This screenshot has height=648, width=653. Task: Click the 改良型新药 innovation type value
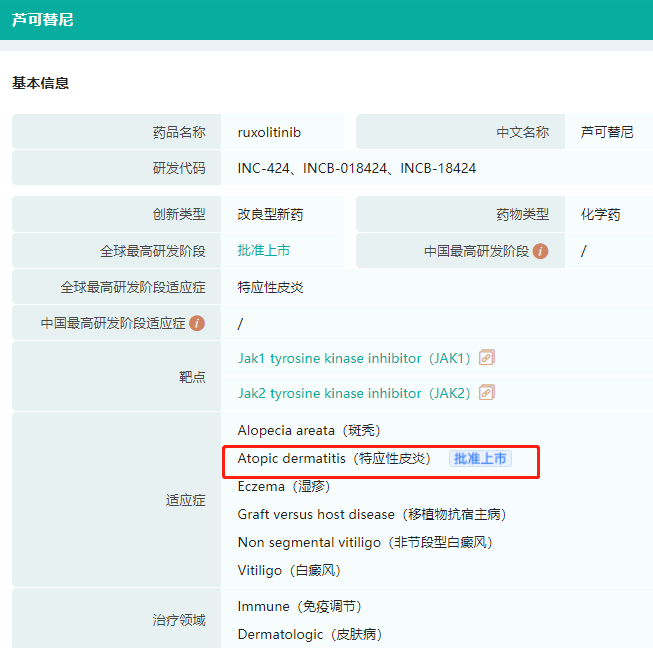(270, 214)
